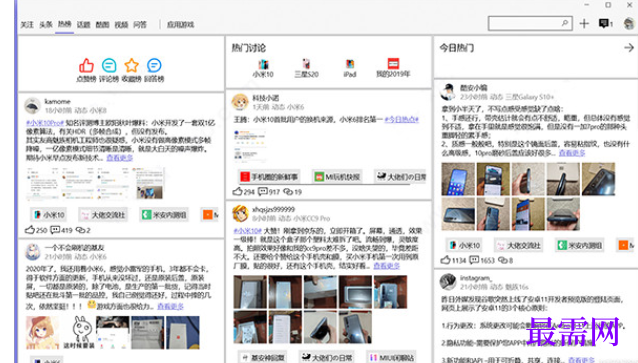Open instagram_ user's avatar

click(448, 282)
